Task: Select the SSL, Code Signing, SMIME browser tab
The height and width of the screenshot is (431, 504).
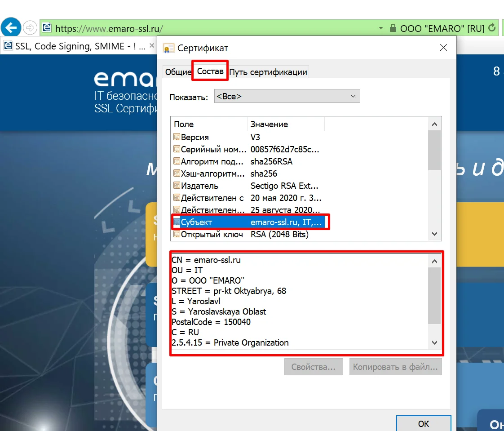Action: 79,46
